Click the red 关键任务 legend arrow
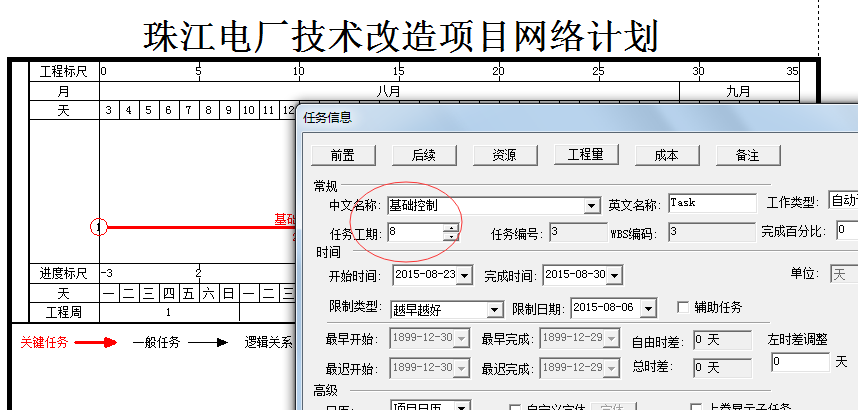This screenshot has width=858, height=410. tap(96, 342)
